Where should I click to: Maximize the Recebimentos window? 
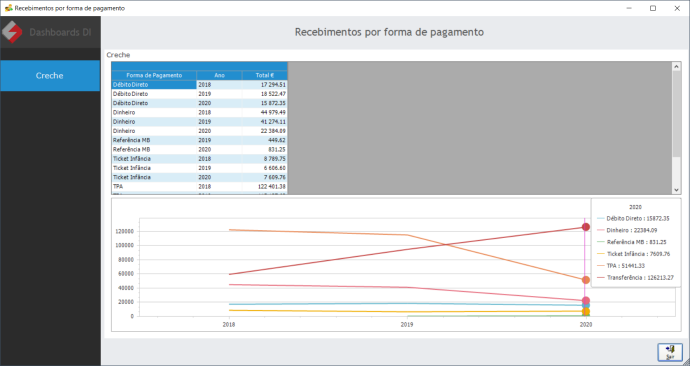tap(653, 8)
